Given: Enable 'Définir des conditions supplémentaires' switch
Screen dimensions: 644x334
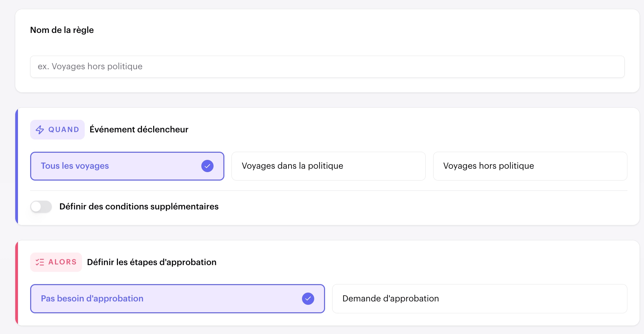Looking at the screenshot, I should click(x=41, y=206).
